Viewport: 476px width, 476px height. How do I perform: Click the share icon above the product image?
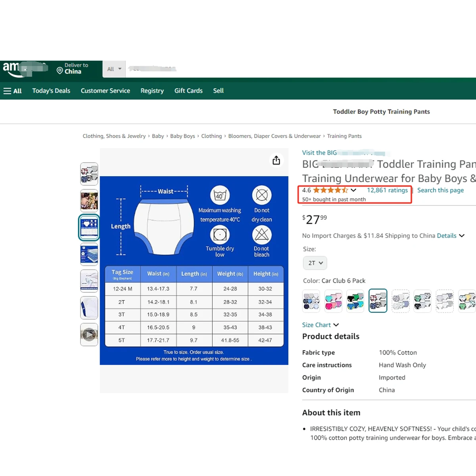pos(276,160)
